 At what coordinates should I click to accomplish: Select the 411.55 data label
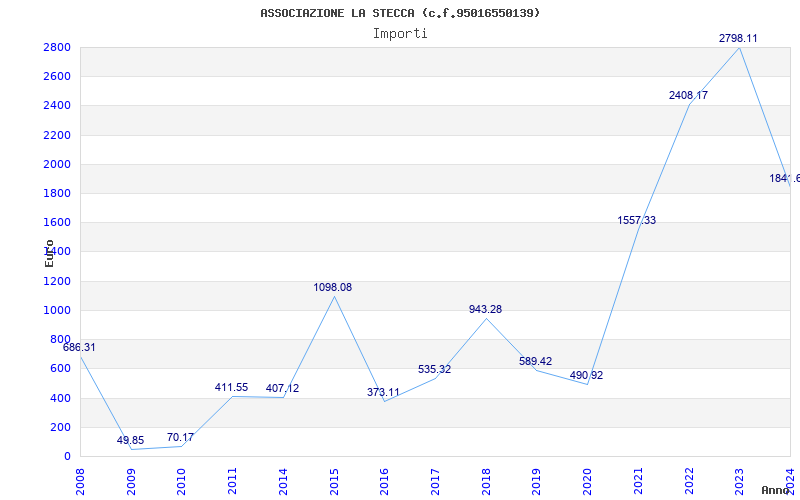tap(232, 387)
